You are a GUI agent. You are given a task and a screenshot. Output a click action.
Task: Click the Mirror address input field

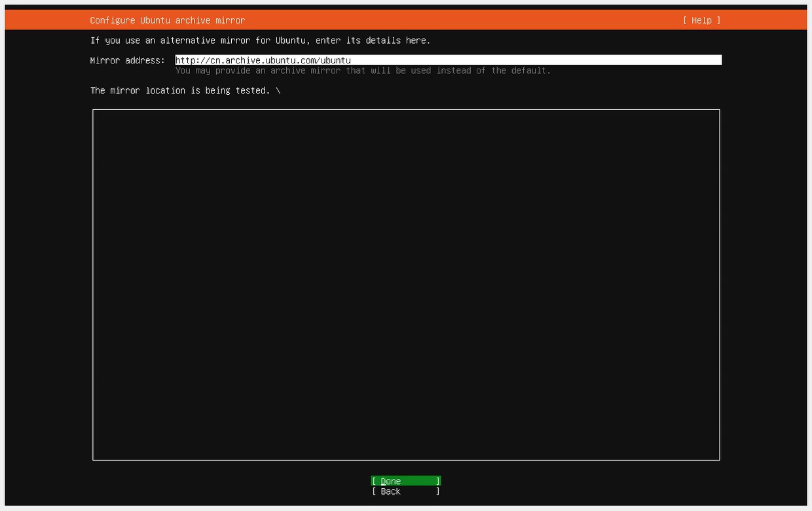(448, 60)
